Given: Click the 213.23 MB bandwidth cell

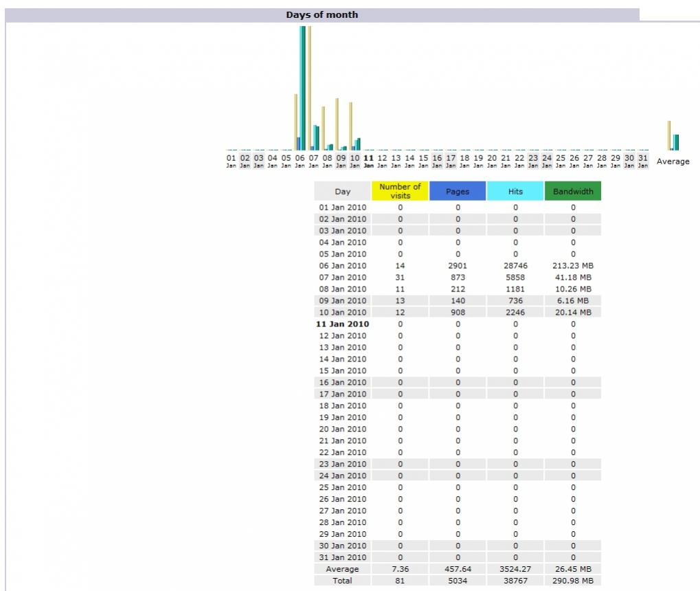Looking at the screenshot, I should pyautogui.click(x=572, y=266).
